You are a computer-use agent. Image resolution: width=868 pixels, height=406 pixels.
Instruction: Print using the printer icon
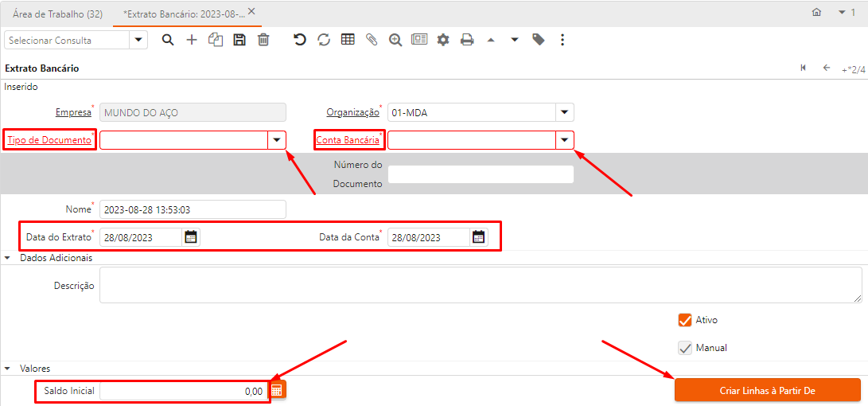tap(467, 40)
